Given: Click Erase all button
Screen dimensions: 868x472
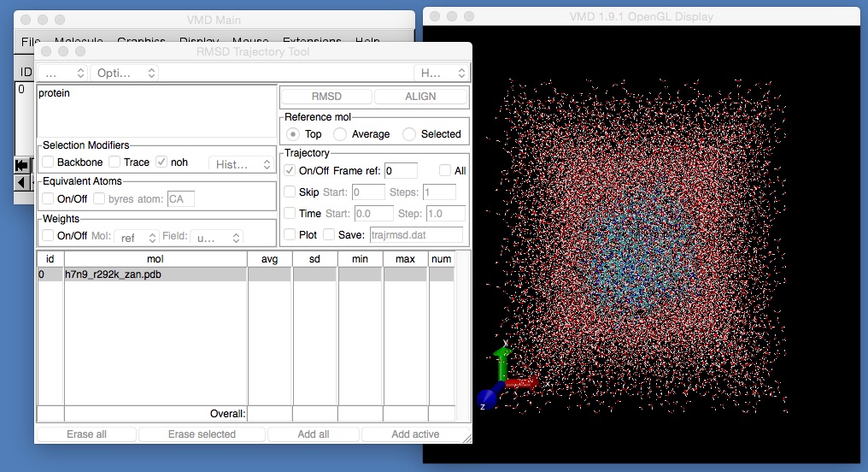Looking at the screenshot, I should 86,434.
